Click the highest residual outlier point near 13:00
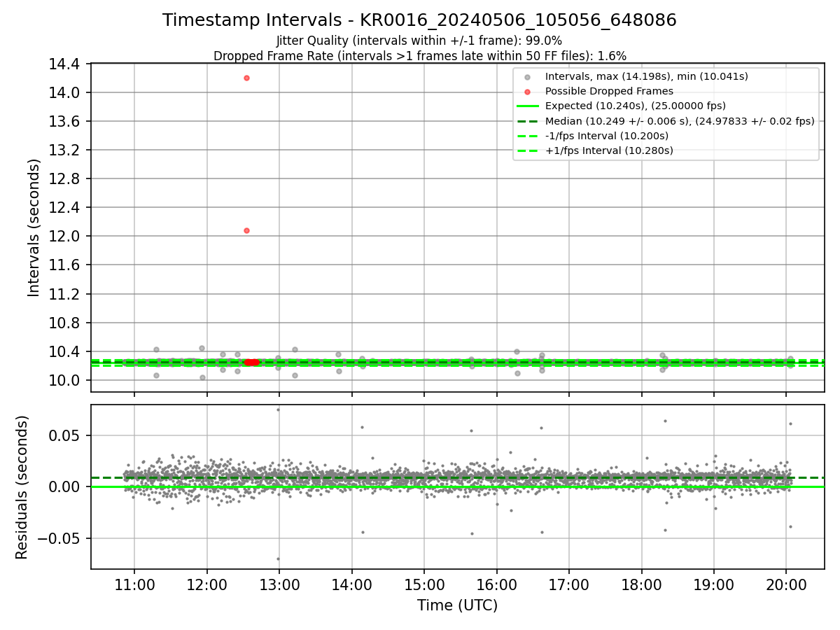Image resolution: width=840 pixels, height=630 pixels. [278, 409]
